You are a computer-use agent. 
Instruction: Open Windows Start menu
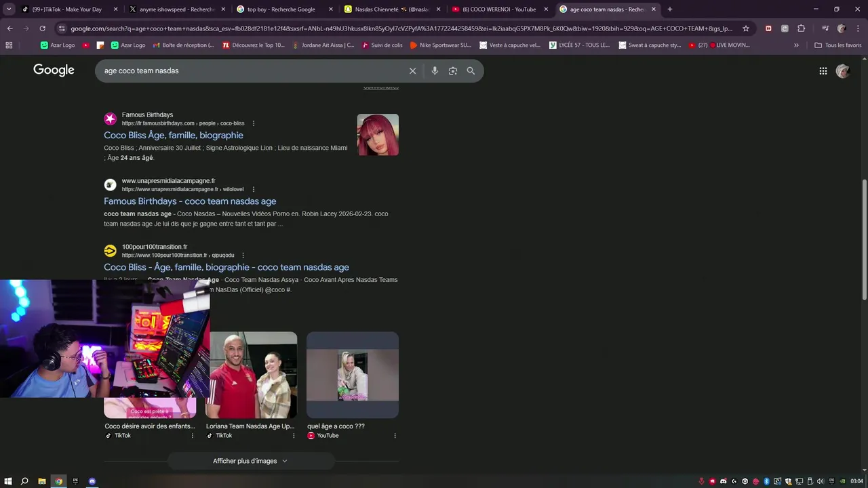coord(8,481)
